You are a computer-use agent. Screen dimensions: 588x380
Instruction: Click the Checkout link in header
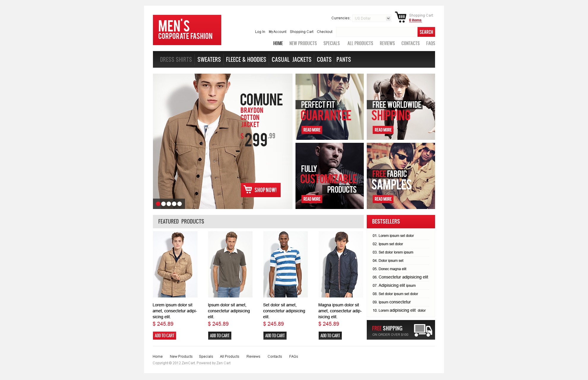pos(324,32)
